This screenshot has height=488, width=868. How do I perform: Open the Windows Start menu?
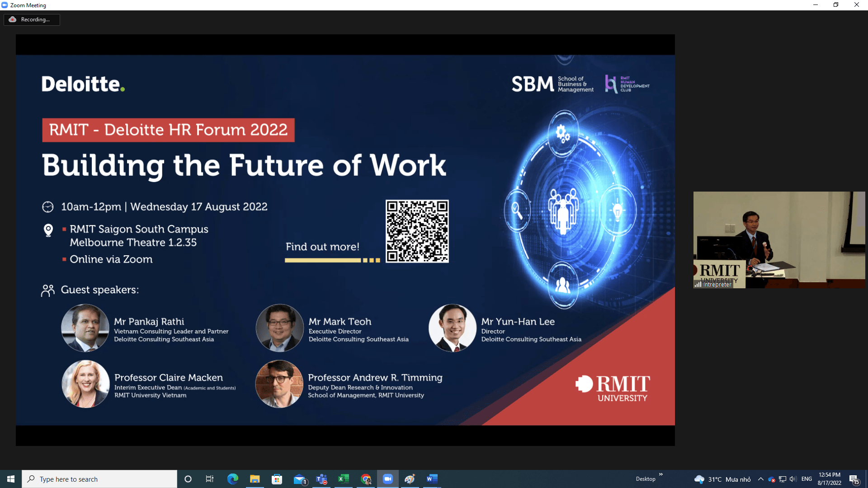click(x=11, y=479)
